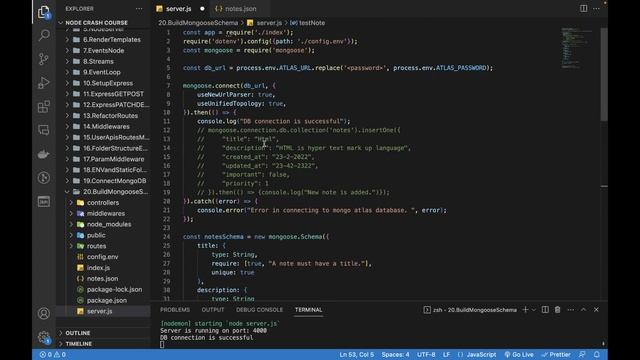The image size is (640, 360).
Task: Close the terminal panel
Action: [x=596, y=310]
